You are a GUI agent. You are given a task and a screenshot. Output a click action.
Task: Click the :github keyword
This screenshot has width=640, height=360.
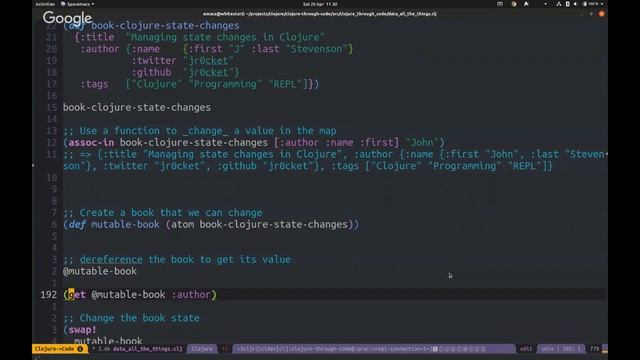(x=151, y=72)
